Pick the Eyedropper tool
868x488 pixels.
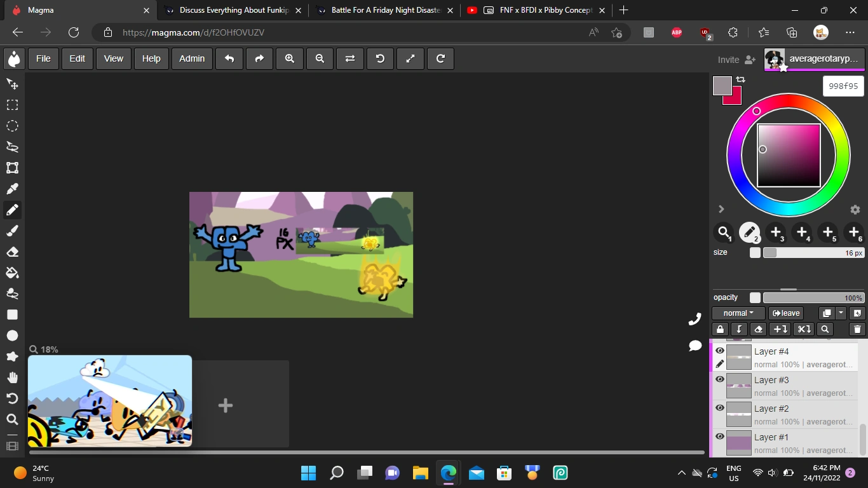pyautogui.click(x=12, y=189)
